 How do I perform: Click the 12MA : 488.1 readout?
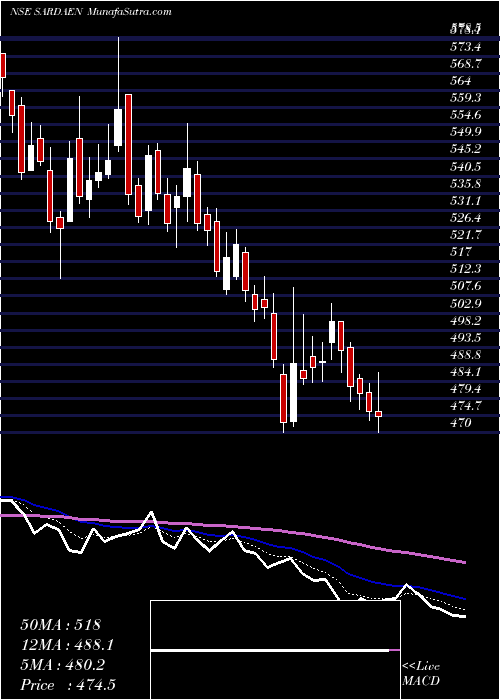coord(67,645)
